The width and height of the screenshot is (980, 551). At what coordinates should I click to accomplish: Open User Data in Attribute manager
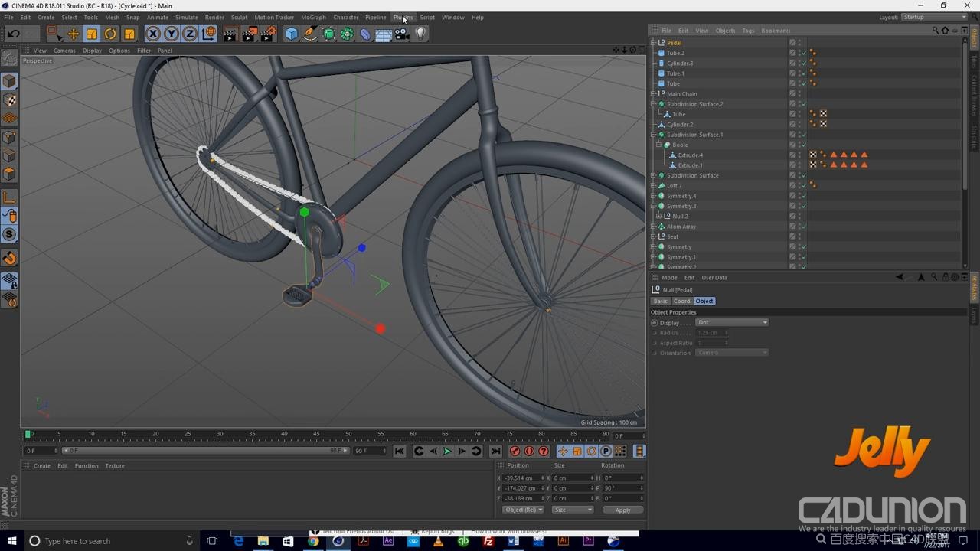714,278
